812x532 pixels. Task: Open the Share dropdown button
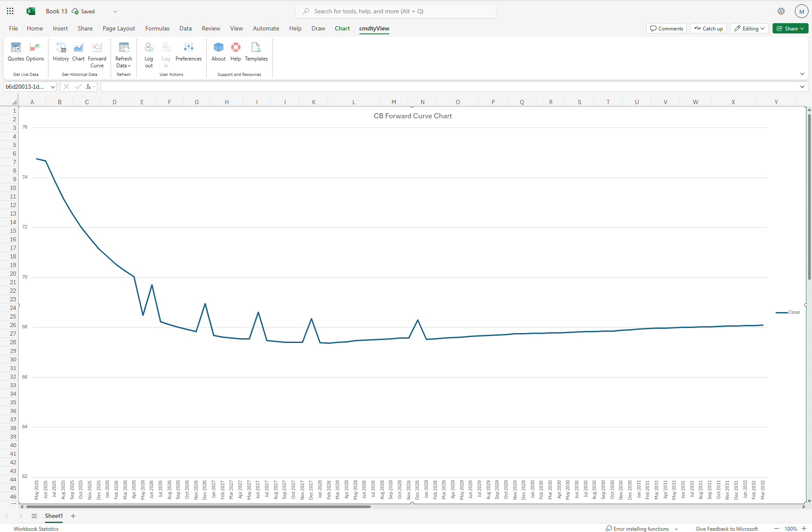click(x=790, y=28)
